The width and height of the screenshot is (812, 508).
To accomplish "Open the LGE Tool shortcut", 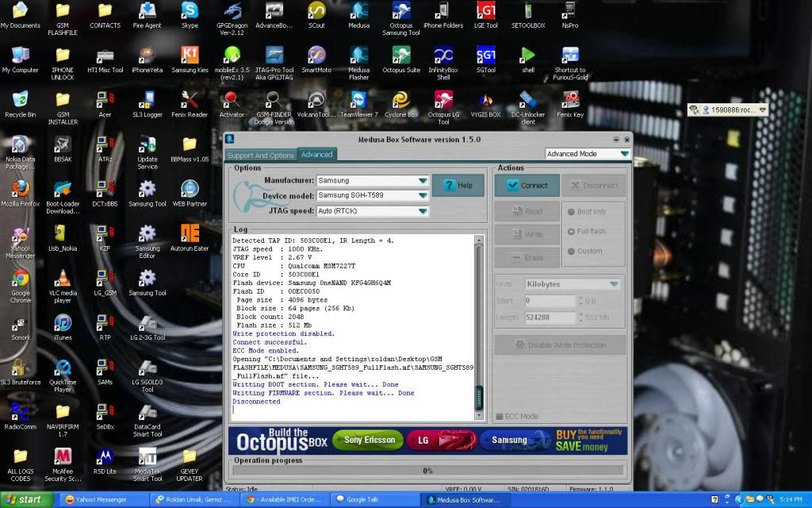I will click(x=486, y=15).
